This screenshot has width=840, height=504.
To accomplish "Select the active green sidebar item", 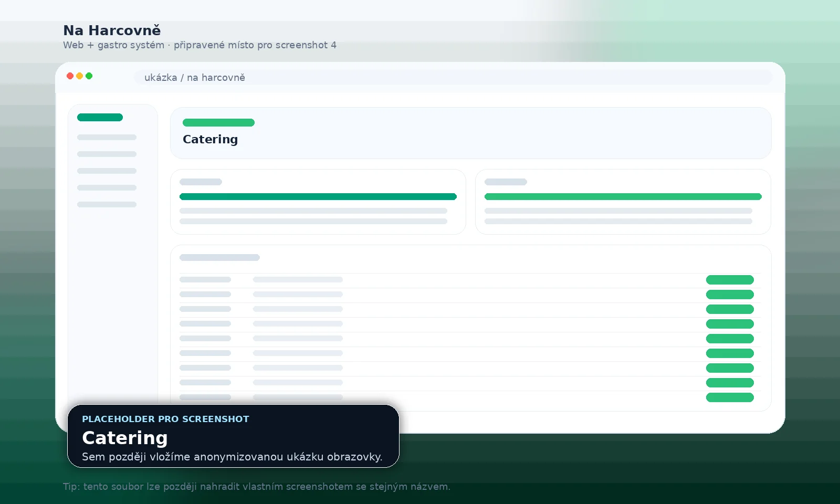I will tap(100, 118).
